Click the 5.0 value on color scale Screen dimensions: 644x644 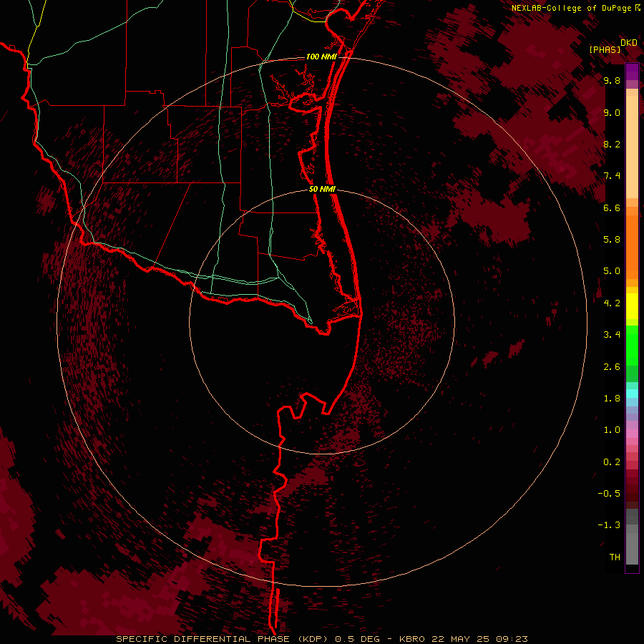point(612,271)
